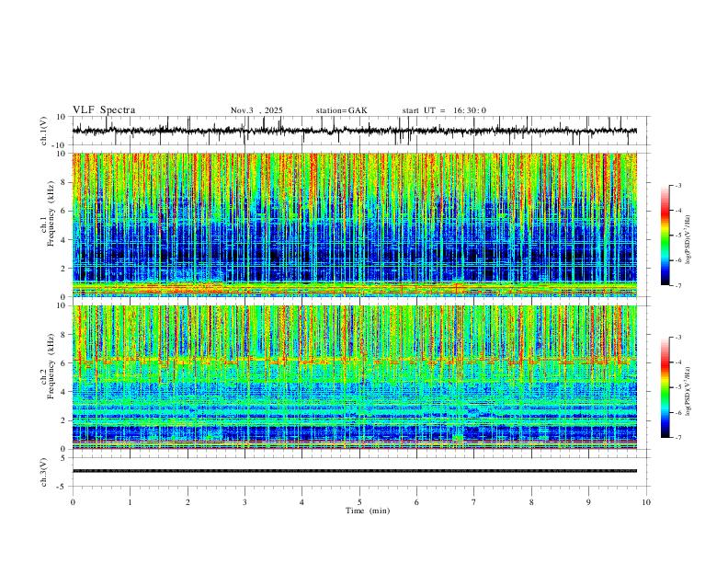Image resolution: width=728 pixels, height=563 pixels.
Task: Click the time axis tick label '9'
Action: tap(588, 502)
